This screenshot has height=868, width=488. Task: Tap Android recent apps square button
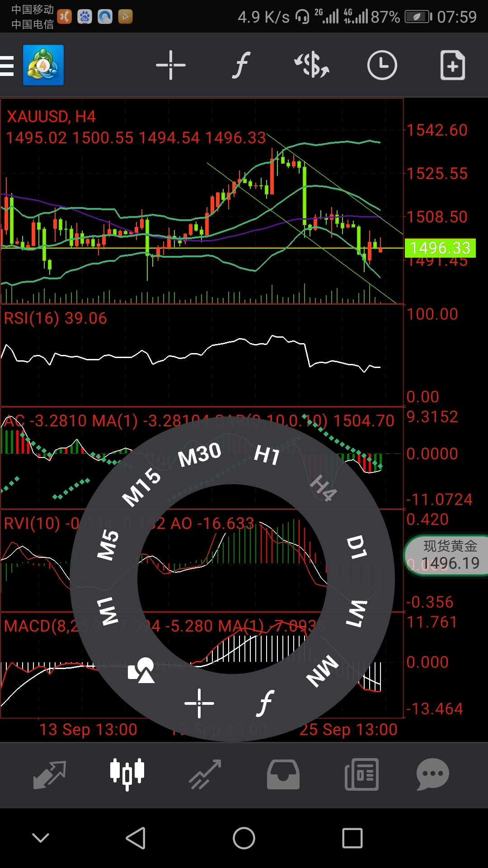point(352,838)
